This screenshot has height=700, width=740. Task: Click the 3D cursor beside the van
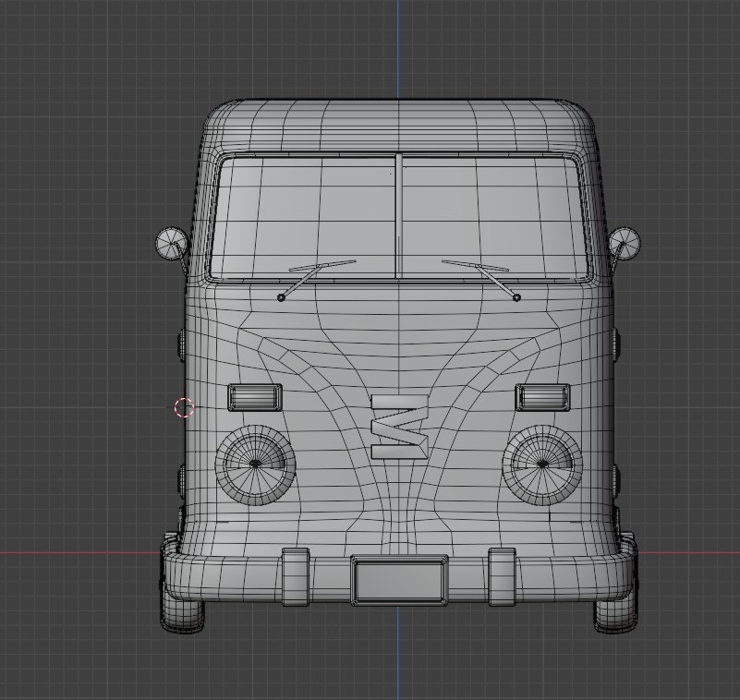[x=184, y=407]
